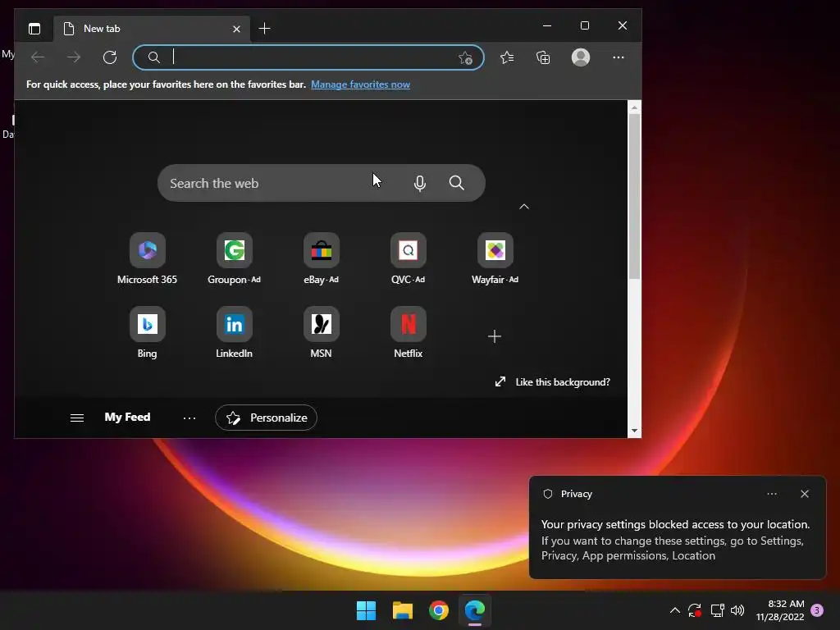Image resolution: width=840 pixels, height=630 pixels.
Task: Click the Privacy notification message text
Action: pos(675,540)
